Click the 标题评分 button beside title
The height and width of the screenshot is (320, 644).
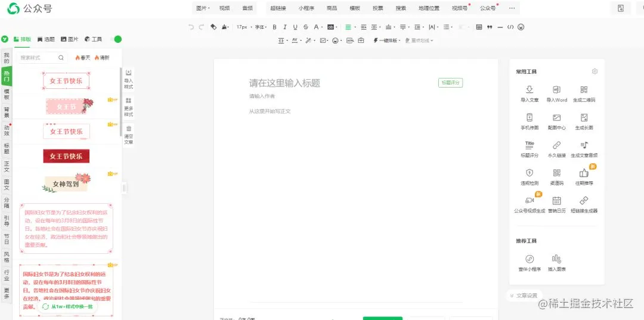451,82
